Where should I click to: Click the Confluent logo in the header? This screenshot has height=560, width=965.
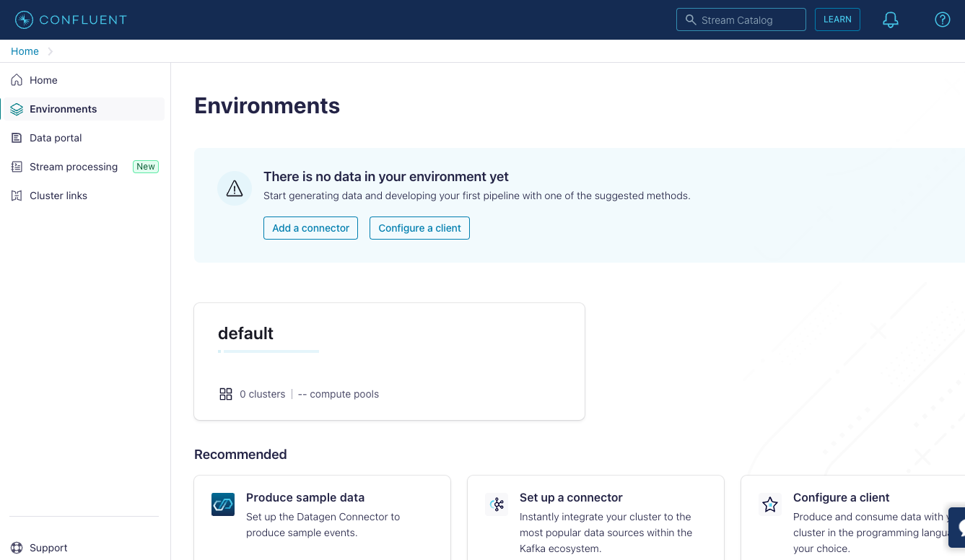click(70, 19)
